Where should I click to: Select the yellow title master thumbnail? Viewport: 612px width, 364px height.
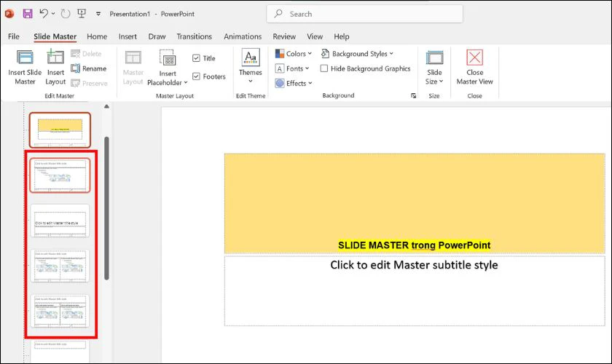point(60,130)
